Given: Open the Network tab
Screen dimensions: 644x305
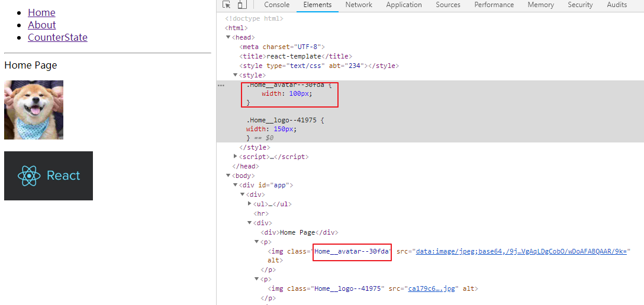Looking at the screenshot, I should [359, 5].
